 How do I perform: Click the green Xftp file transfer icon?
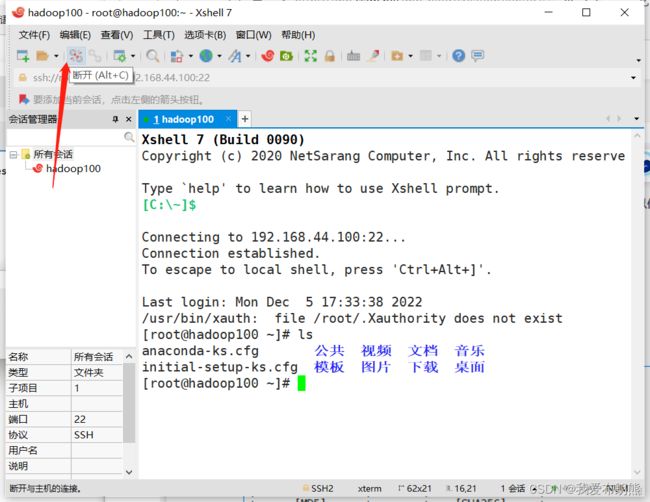tap(286, 56)
